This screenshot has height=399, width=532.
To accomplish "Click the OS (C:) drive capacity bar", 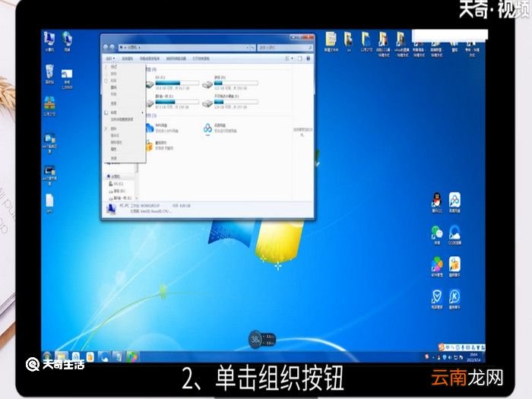I will [177, 82].
